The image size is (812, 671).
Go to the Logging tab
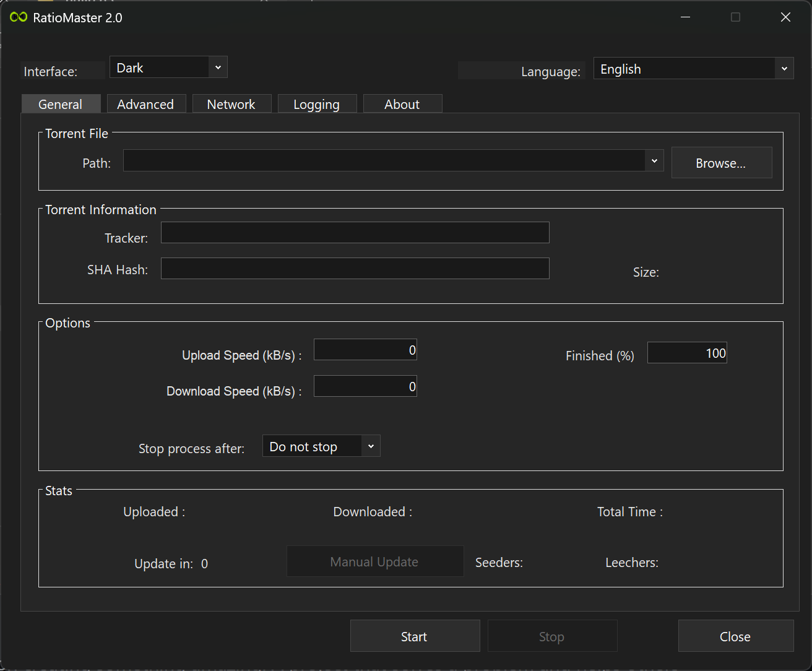317,104
